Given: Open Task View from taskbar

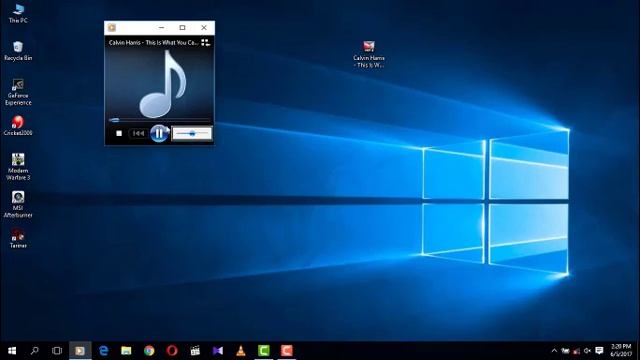Looking at the screenshot, I should point(57,351).
